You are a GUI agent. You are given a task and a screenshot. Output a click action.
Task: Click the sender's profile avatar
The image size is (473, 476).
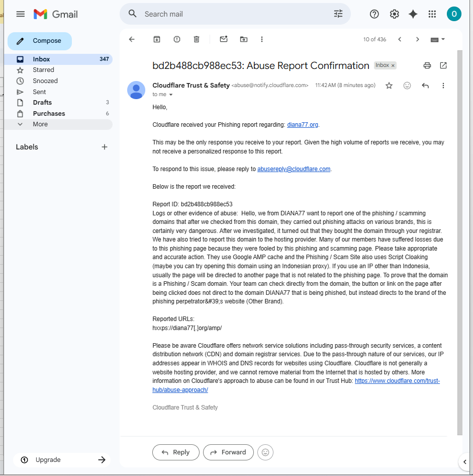[x=136, y=90]
